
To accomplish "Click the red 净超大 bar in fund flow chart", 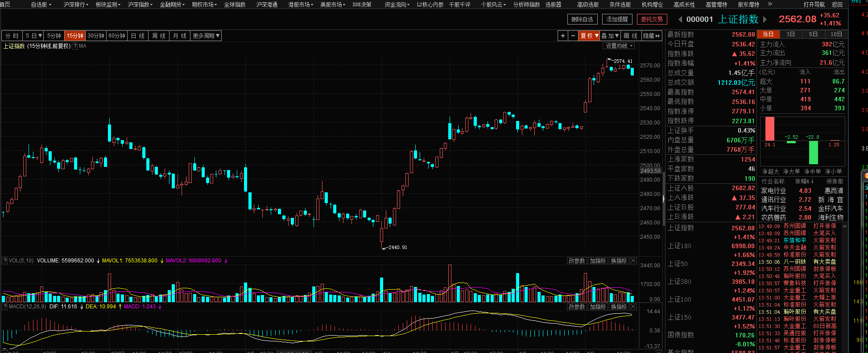I will click(x=770, y=129).
